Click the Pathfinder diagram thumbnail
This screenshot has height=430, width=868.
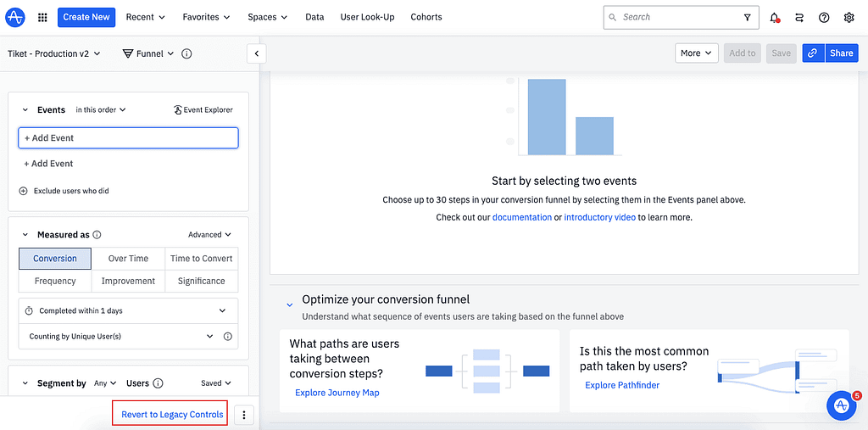(x=777, y=371)
